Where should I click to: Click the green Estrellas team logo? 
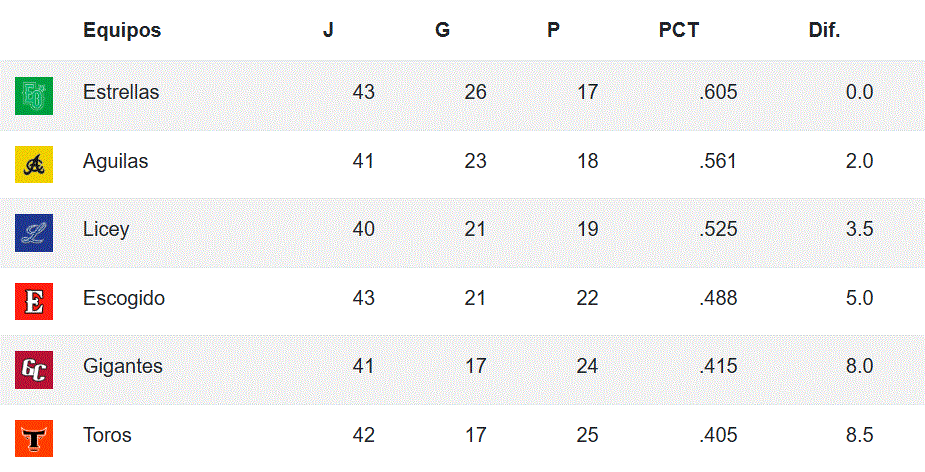(34, 95)
